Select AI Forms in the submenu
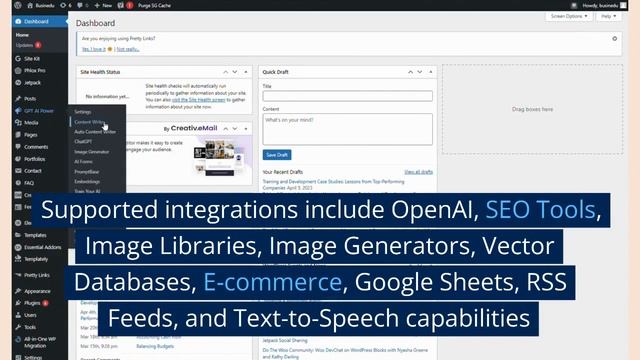The width and height of the screenshot is (640, 360). [x=83, y=162]
